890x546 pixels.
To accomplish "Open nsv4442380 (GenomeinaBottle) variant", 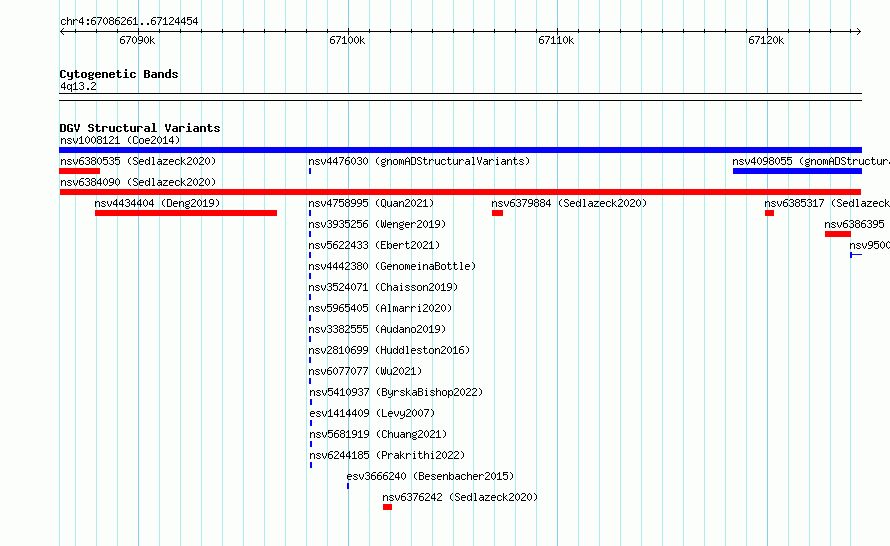I will point(392,266).
